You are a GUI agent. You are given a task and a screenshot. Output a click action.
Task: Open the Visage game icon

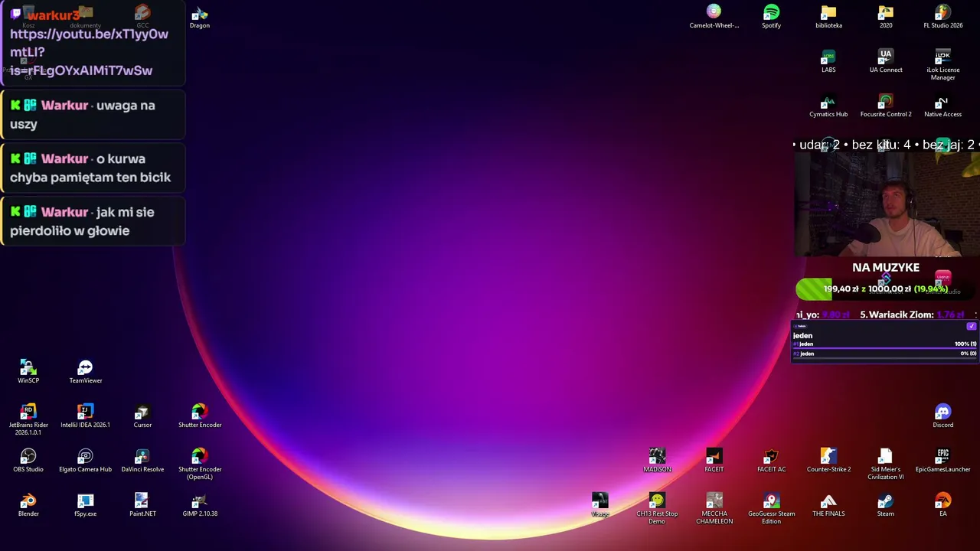pos(599,505)
